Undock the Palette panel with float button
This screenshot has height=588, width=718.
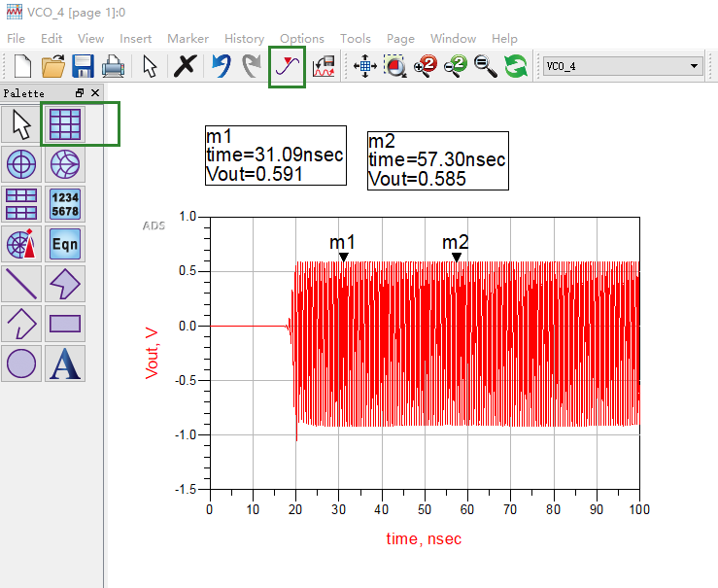tap(80, 93)
